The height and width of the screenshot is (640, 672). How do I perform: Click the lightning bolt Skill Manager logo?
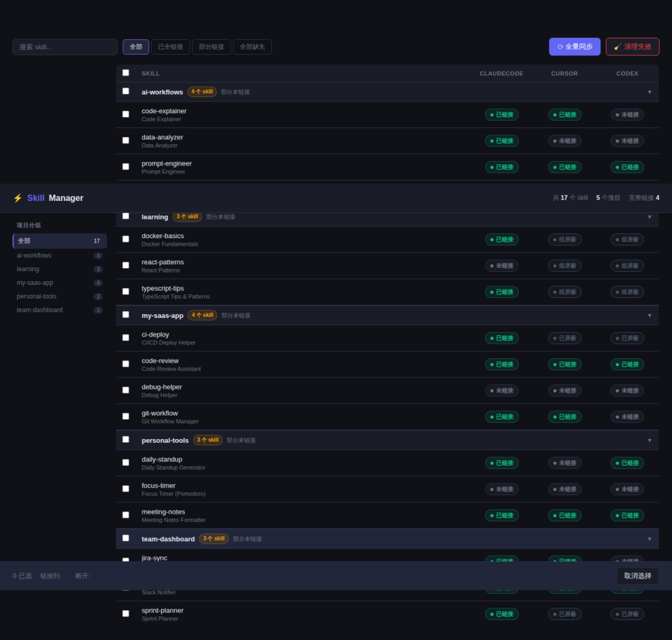coord(48,198)
